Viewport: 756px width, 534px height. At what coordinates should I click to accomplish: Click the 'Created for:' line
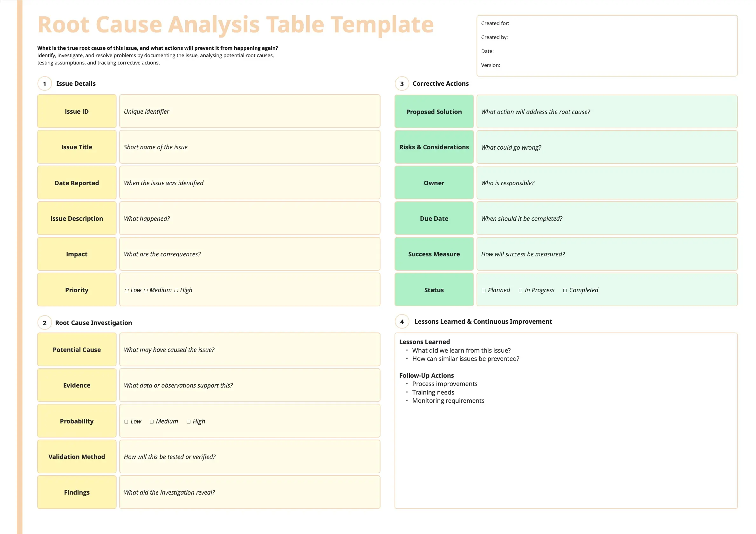pos(495,24)
